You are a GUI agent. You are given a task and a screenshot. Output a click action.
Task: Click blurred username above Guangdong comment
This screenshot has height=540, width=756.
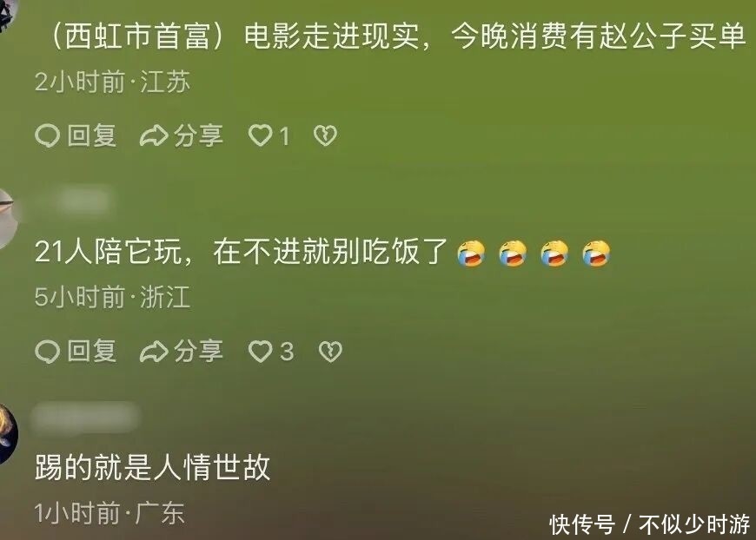click(x=85, y=417)
